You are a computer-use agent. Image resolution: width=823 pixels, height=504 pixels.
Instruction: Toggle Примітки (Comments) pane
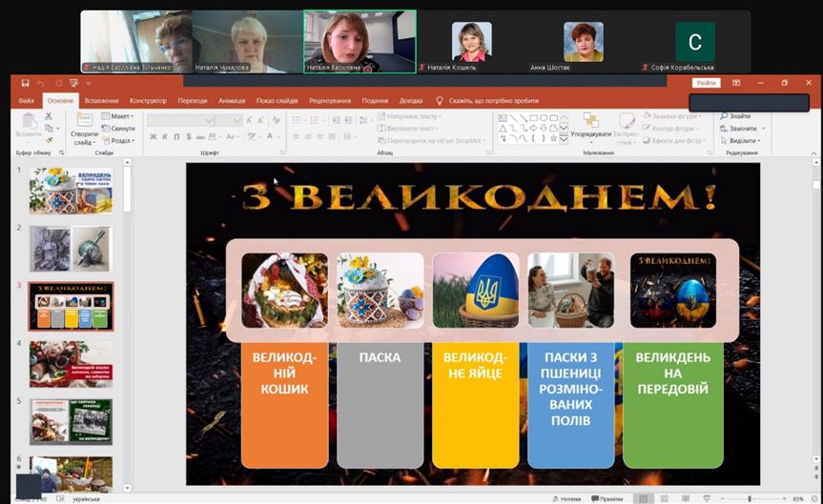607,498
